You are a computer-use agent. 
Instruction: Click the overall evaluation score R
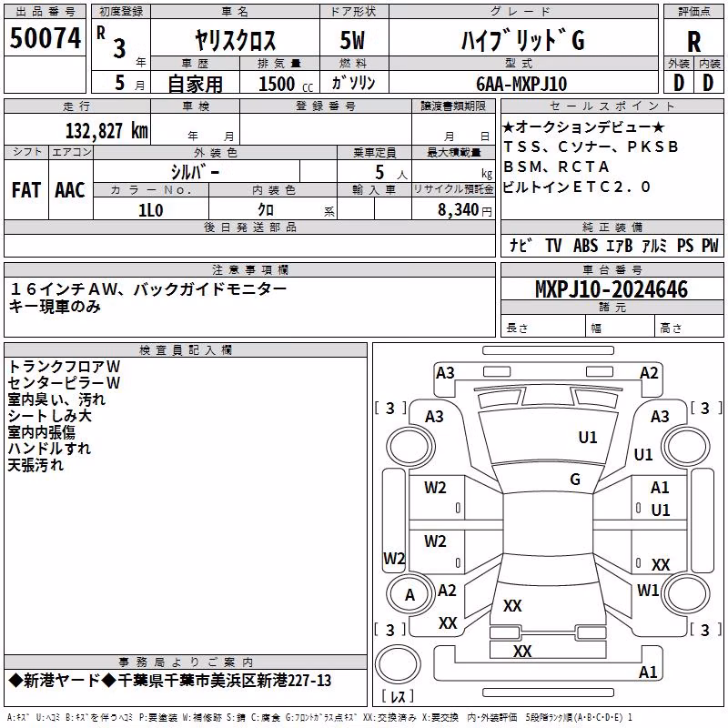click(693, 42)
